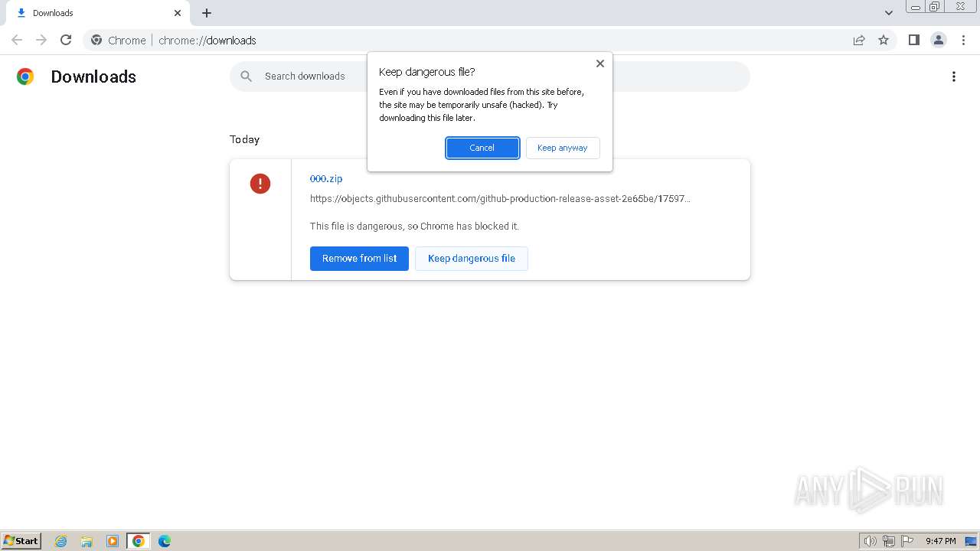Open the Windows Start menu
Screen dimensions: 980x551
(x=21, y=541)
